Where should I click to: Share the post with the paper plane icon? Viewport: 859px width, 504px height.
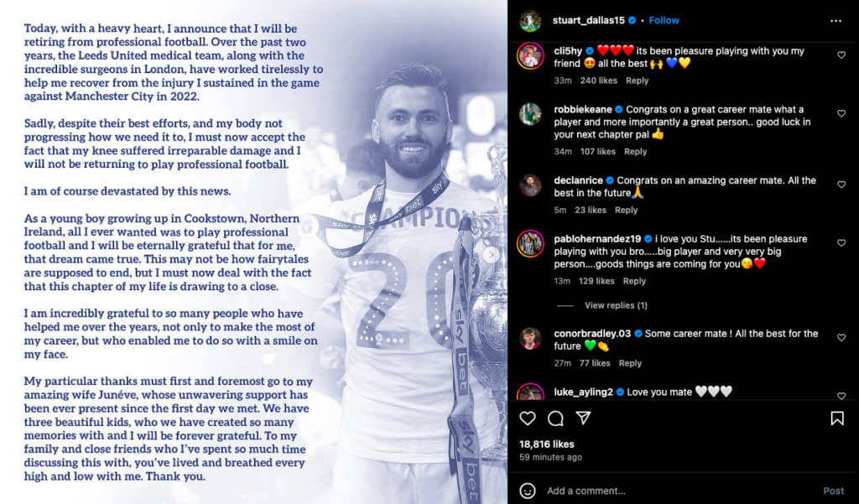[x=584, y=418]
